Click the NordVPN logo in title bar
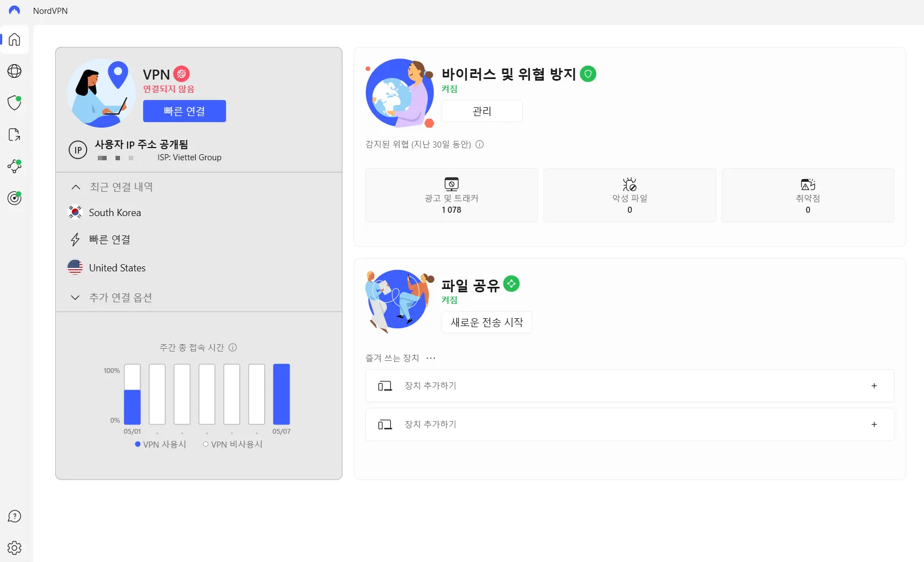Image resolution: width=924 pixels, height=562 pixels. (x=14, y=10)
